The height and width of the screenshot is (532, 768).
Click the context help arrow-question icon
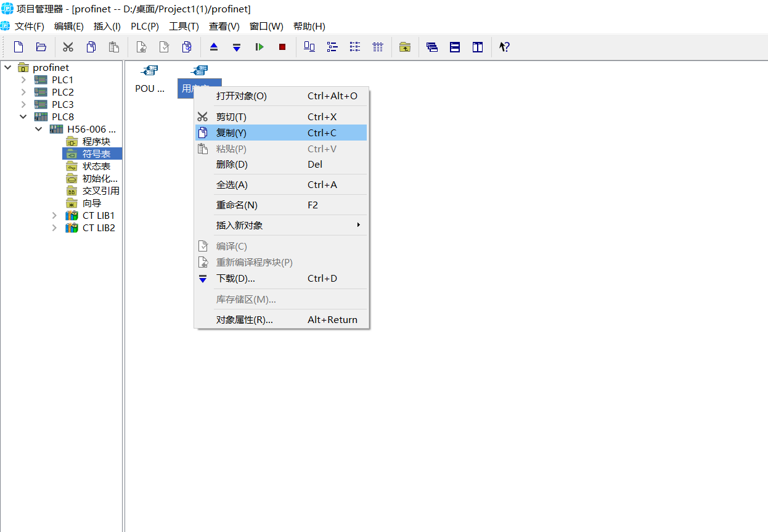tap(504, 47)
